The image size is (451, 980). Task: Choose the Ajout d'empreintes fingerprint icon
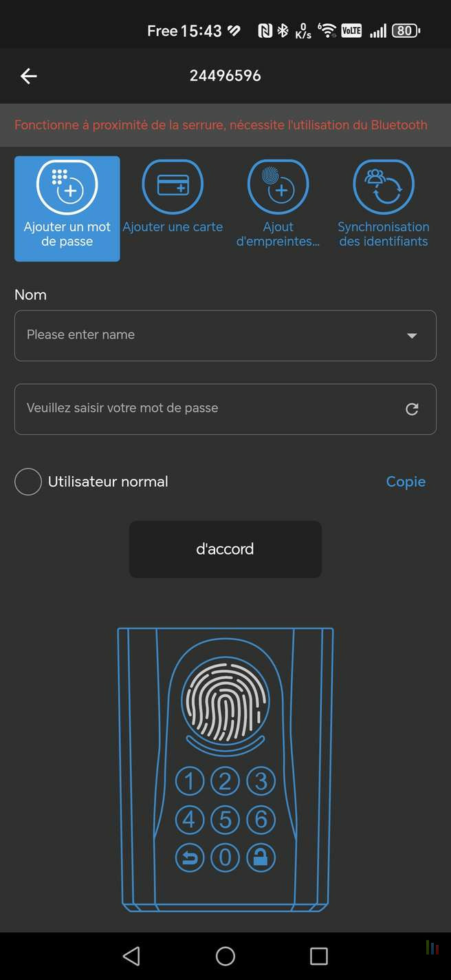pyautogui.click(x=278, y=187)
